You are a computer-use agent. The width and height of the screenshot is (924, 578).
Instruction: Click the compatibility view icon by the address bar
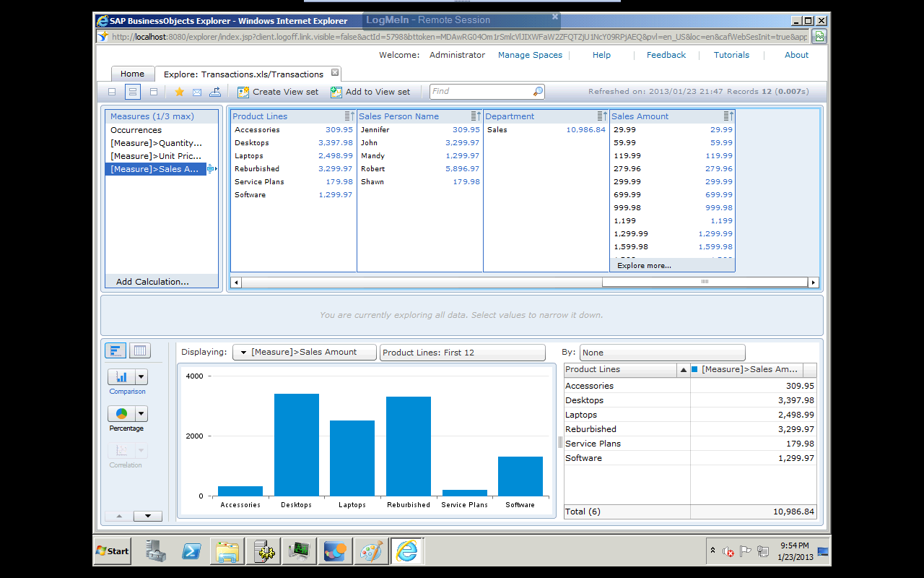[819, 36]
